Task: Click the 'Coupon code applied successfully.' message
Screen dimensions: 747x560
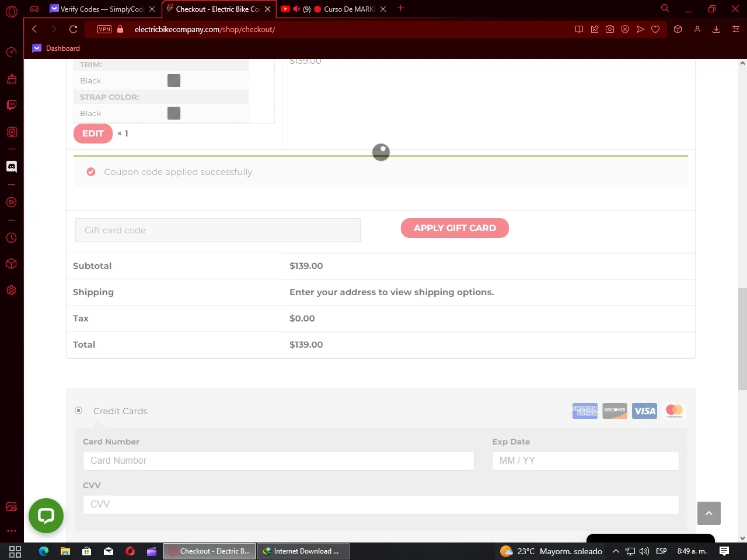Action: pos(179,172)
